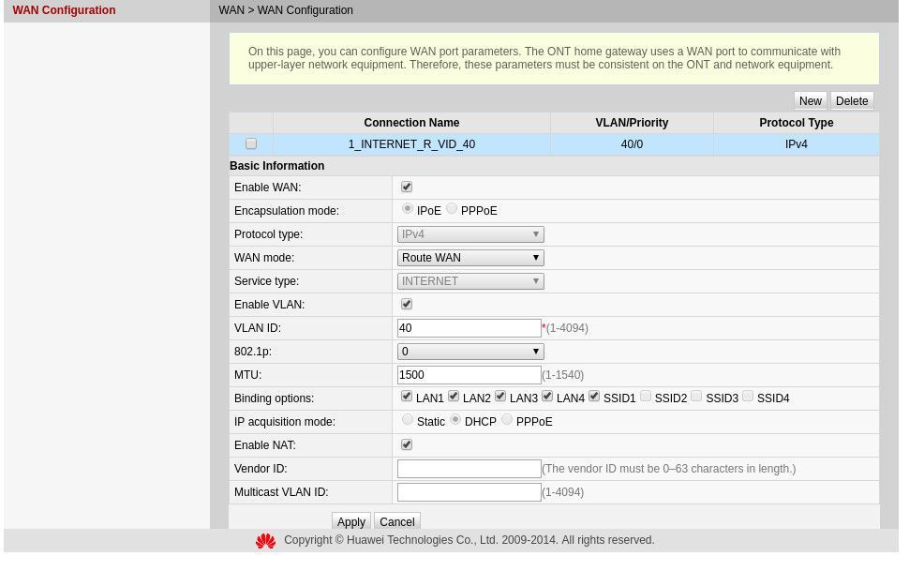Select the 1_INTERNET_R_VID_40 row checkbox
Image resolution: width=924 pixels, height=571 pixels.
click(x=251, y=143)
